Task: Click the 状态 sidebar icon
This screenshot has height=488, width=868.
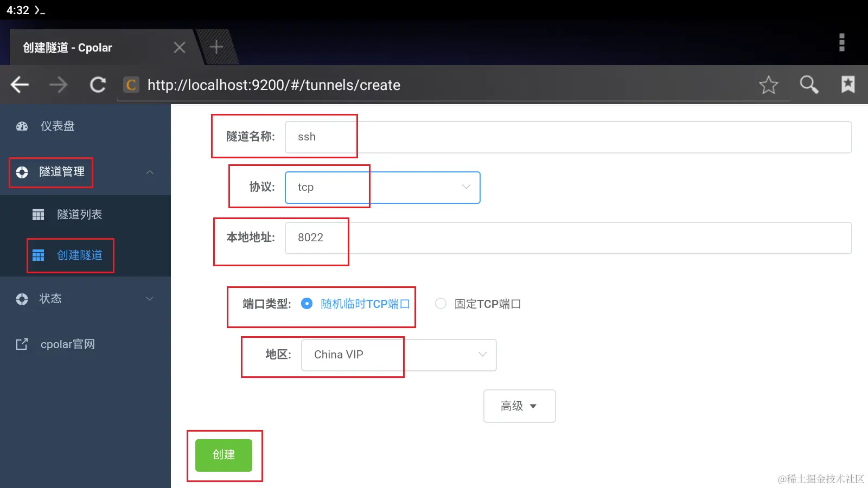Action: (x=22, y=299)
